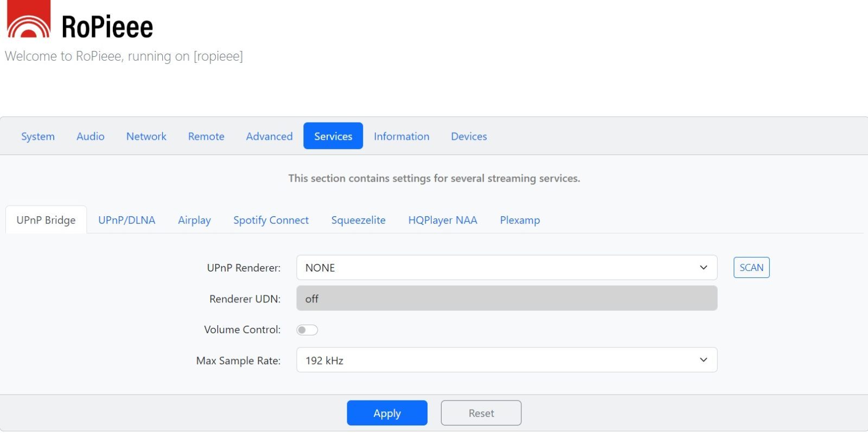Open the Spotify Connect sub-tab
Image resolution: width=868 pixels, height=433 pixels.
[x=271, y=220]
